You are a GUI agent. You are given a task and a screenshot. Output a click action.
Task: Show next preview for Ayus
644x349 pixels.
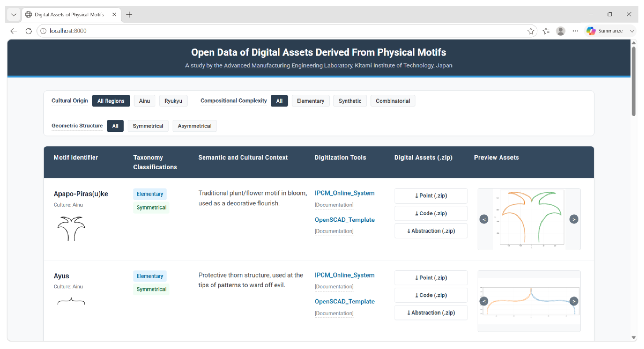(574, 301)
